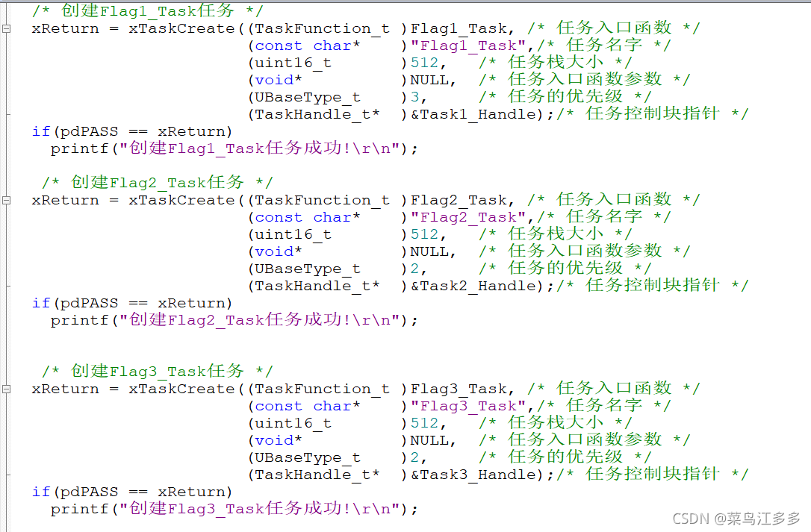Collapse the Flag3_Task xTaskCreate code block
Screen dimensions: 811x532
(6, 389)
